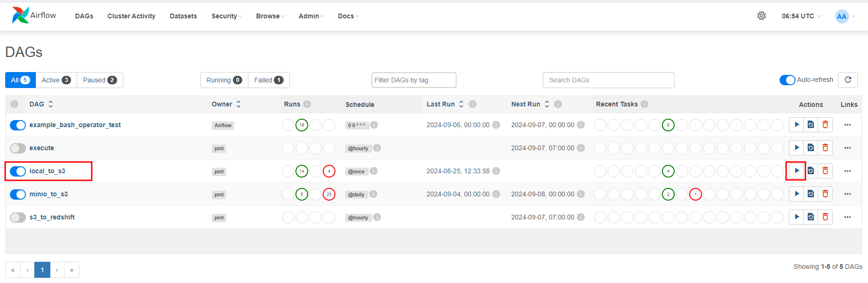
Task: Unpause the s3_to_redshift DAG
Action: [18, 217]
